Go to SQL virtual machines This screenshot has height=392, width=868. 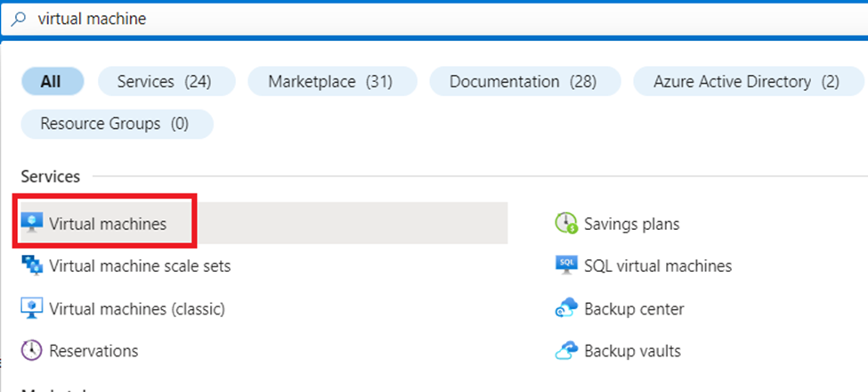click(x=658, y=265)
